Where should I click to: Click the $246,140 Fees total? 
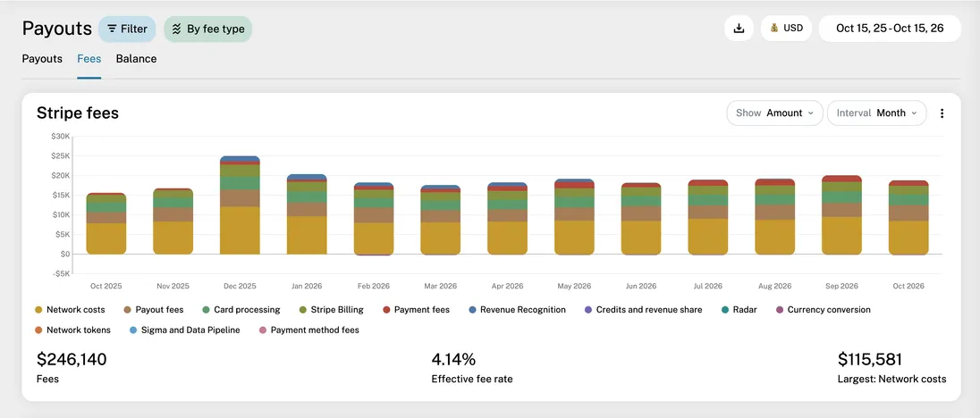pyautogui.click(x=72, y=359)
